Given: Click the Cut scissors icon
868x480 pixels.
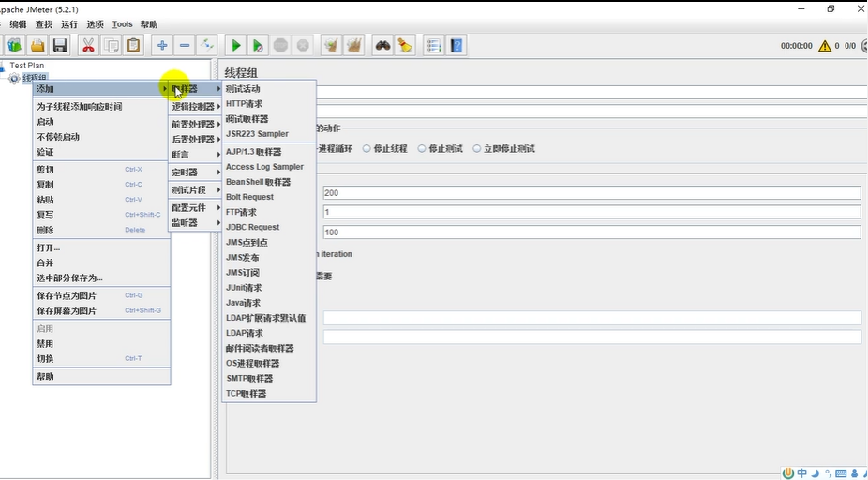Looking at the screenshot, I should [x=88, y=45].
